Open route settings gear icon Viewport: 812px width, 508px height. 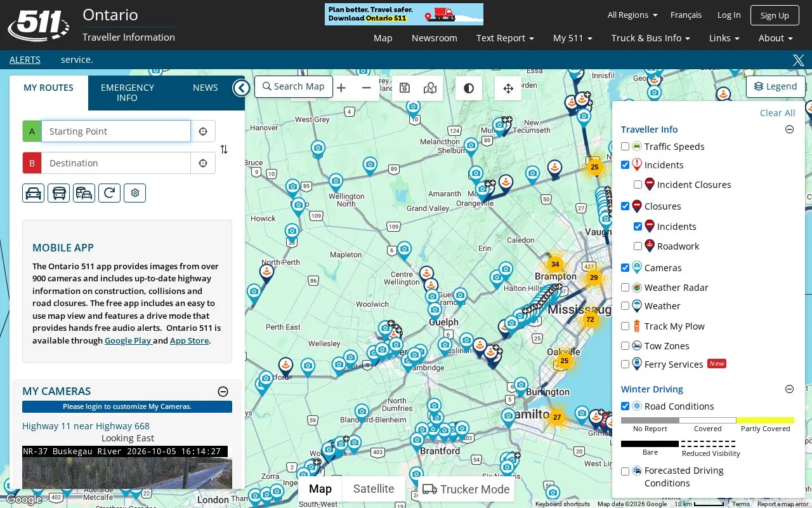point(135,193)
